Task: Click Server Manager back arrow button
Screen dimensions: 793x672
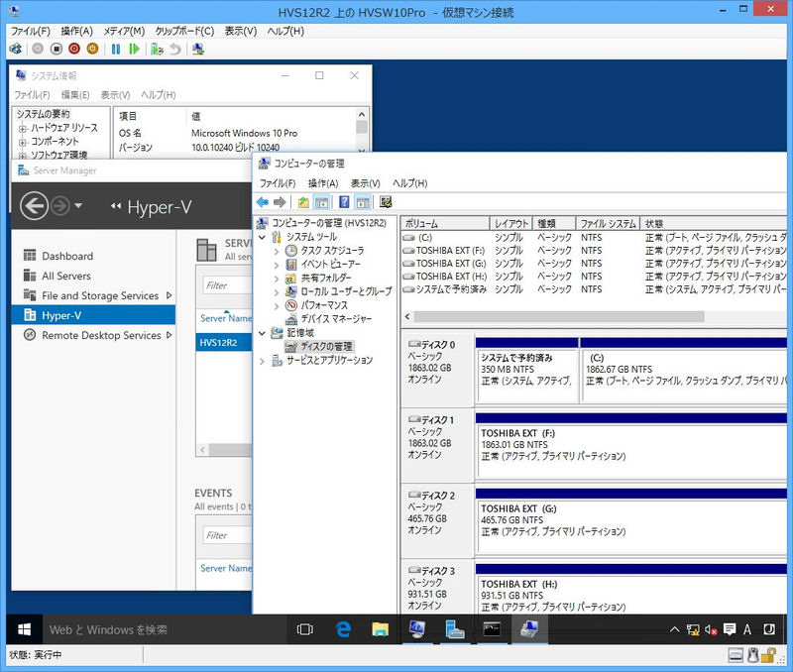Action: pos(34,206)
